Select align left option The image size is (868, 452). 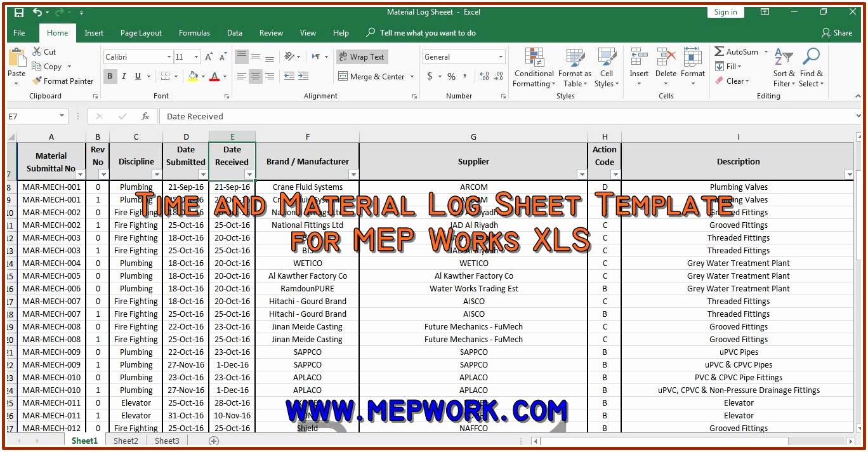[x=242, y=76]
